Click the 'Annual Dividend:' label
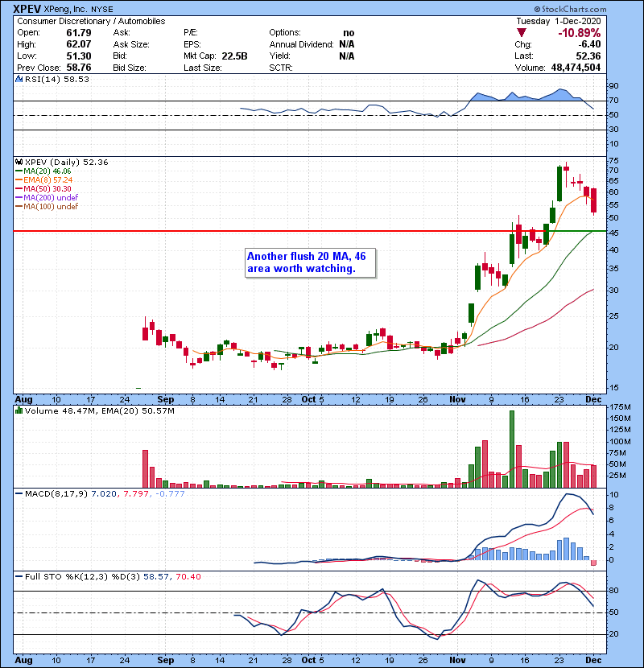The height and width of the screenshot is (668, 644). pos(301,44)
